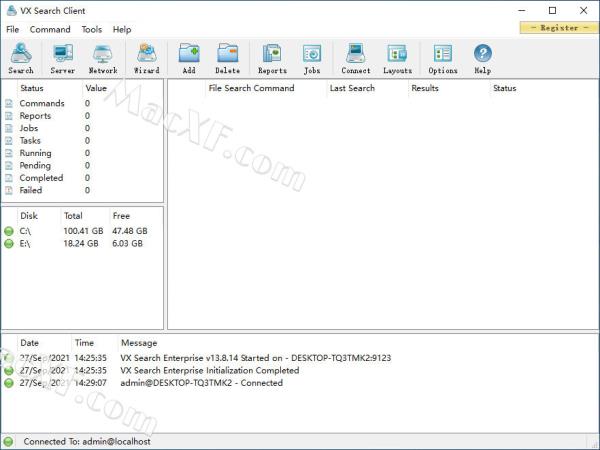Click green icon of Initialization Completed log entry
The image size is (600, 450).
click(9, 370)
